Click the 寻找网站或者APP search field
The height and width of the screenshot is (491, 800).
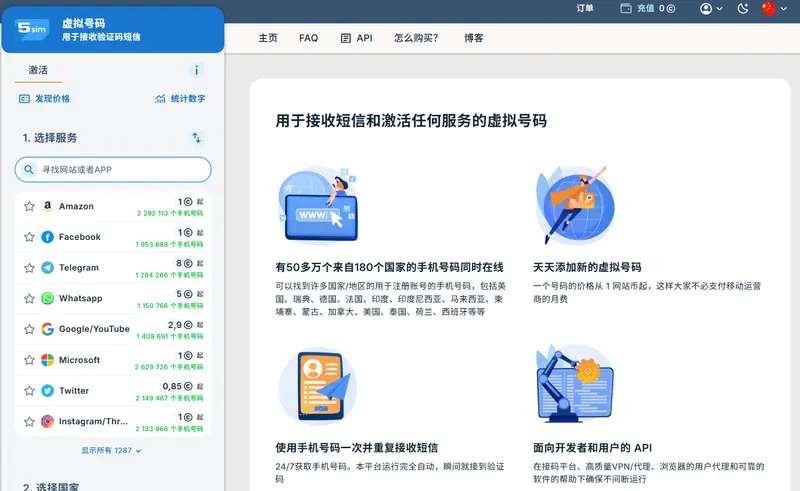tap(113, 170)
